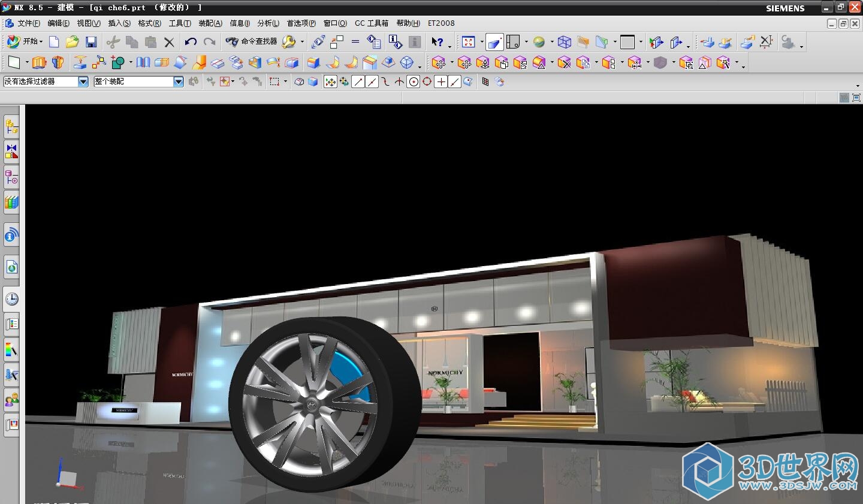Screen dimensions: 863x504
Task: Open the Reuse Library books tab
Action: click(11, 203)
